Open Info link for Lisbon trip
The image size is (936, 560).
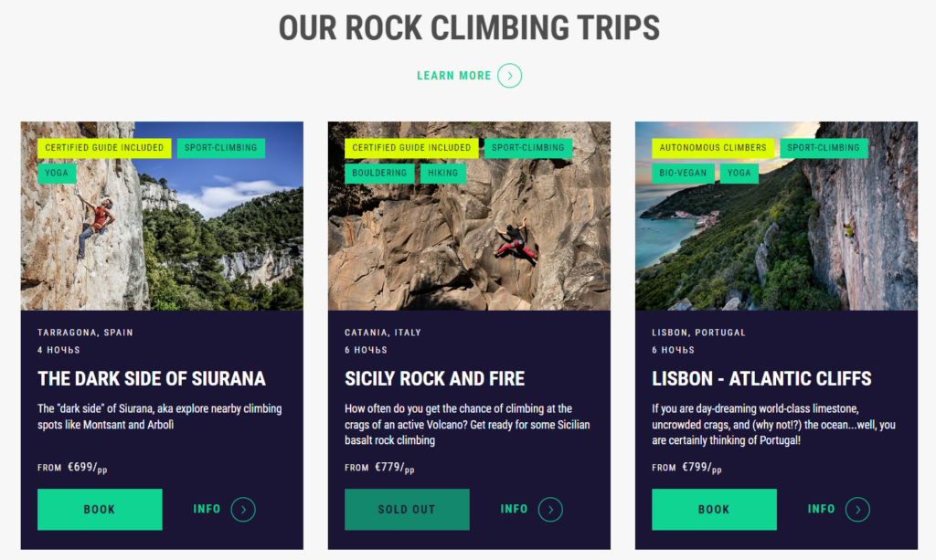[x=822, y=509]
